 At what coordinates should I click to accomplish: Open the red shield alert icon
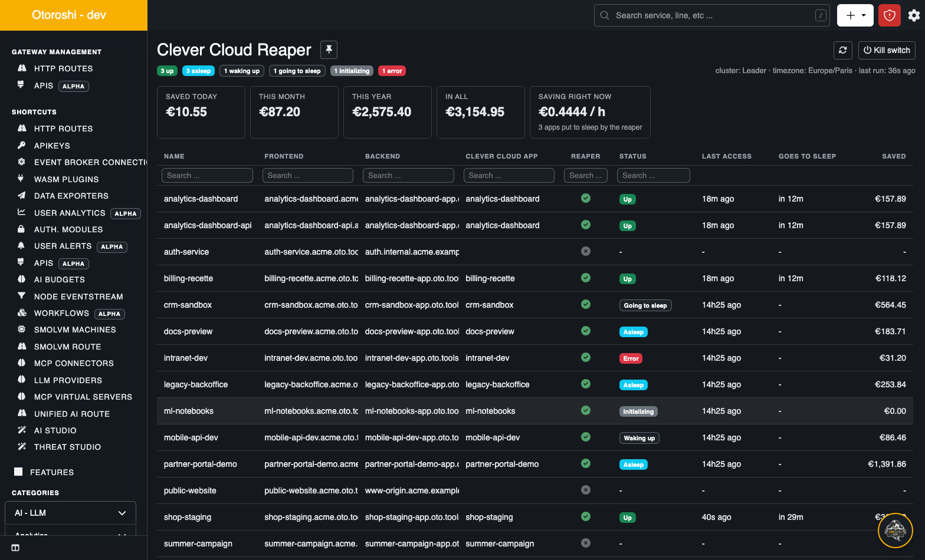890,15
